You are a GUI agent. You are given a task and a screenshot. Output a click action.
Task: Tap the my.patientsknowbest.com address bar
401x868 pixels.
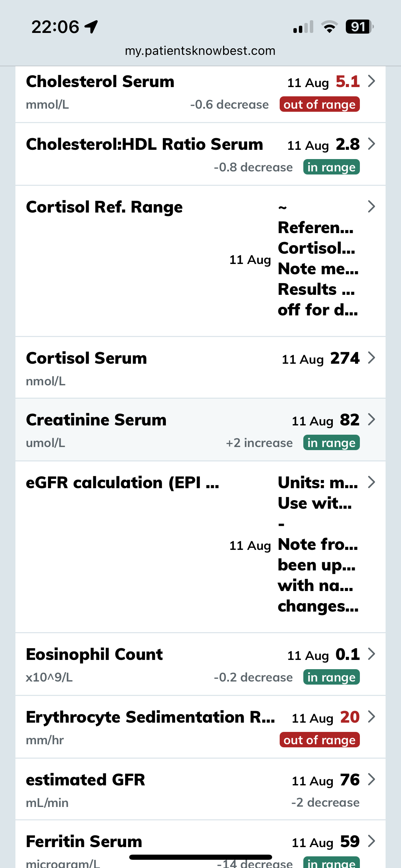pos(200,51)
